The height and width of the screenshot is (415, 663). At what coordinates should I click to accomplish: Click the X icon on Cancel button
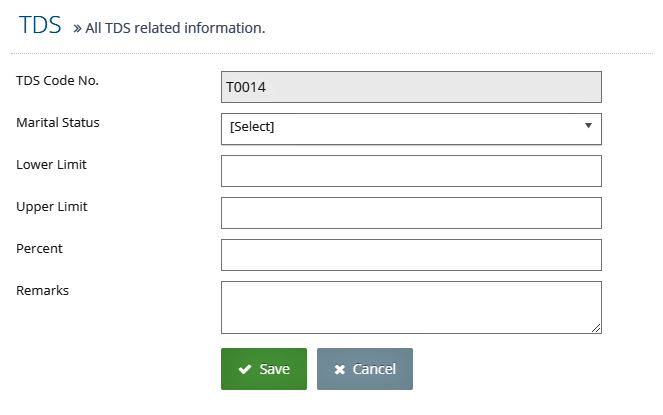click(340, 370)
